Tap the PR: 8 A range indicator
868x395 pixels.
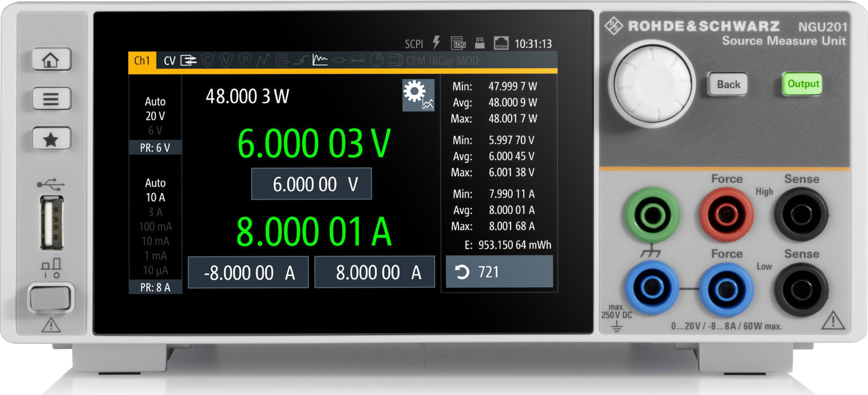155,287
